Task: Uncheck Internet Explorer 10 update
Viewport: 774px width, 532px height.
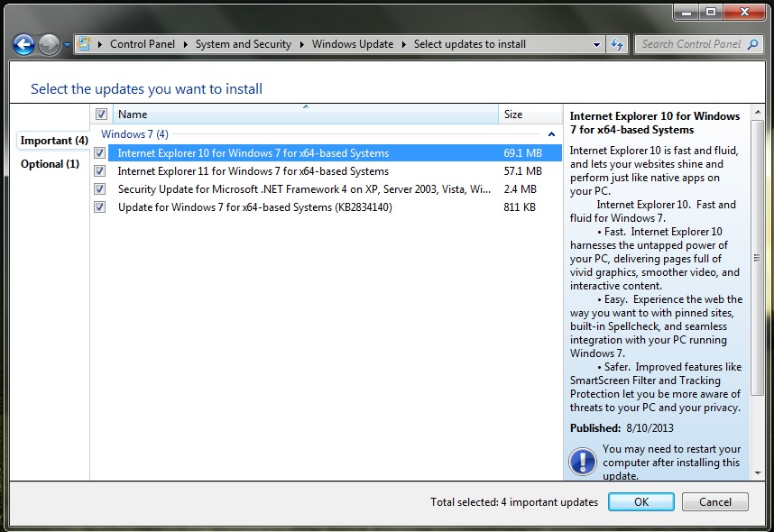Action: (100, 153)
